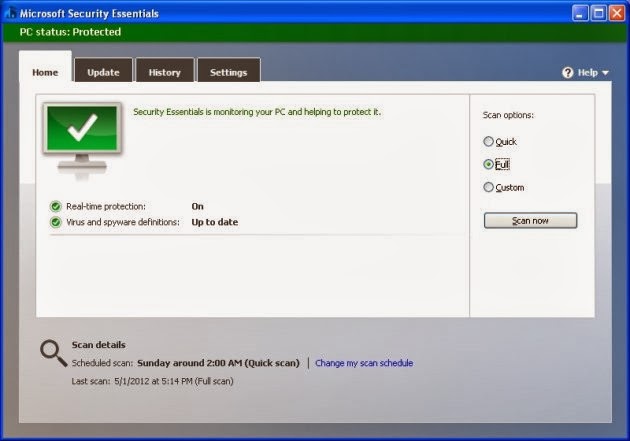Open the Settings tab
The width and height of the screenshot is (630, 441).
229,70
